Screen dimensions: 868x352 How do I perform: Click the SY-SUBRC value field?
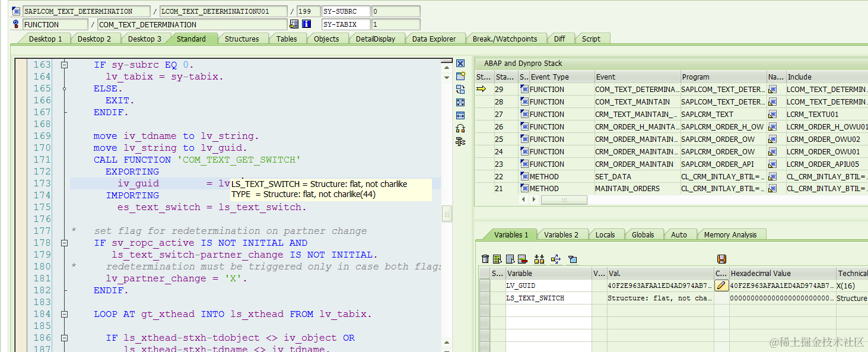(x=396, y=11)
